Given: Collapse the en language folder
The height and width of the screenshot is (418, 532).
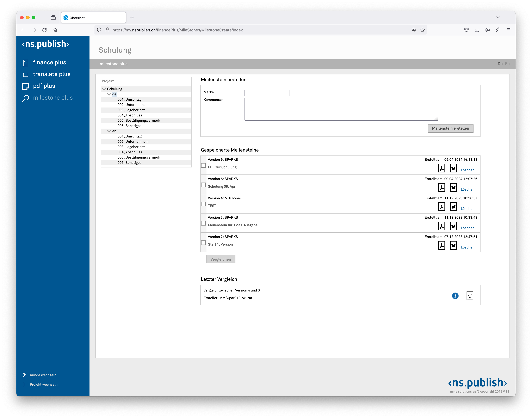Looking at the screenshot, I should (x=109, y=131).
